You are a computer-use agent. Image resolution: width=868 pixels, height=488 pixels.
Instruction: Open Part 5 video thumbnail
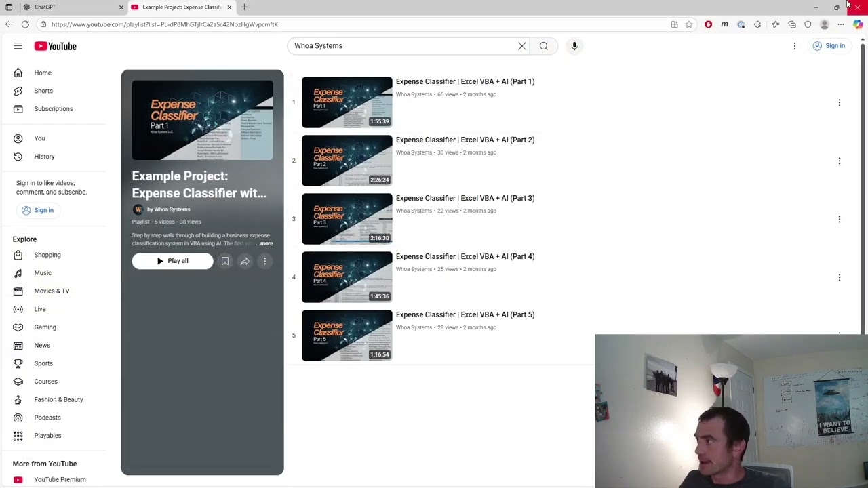tap(347, 335)
